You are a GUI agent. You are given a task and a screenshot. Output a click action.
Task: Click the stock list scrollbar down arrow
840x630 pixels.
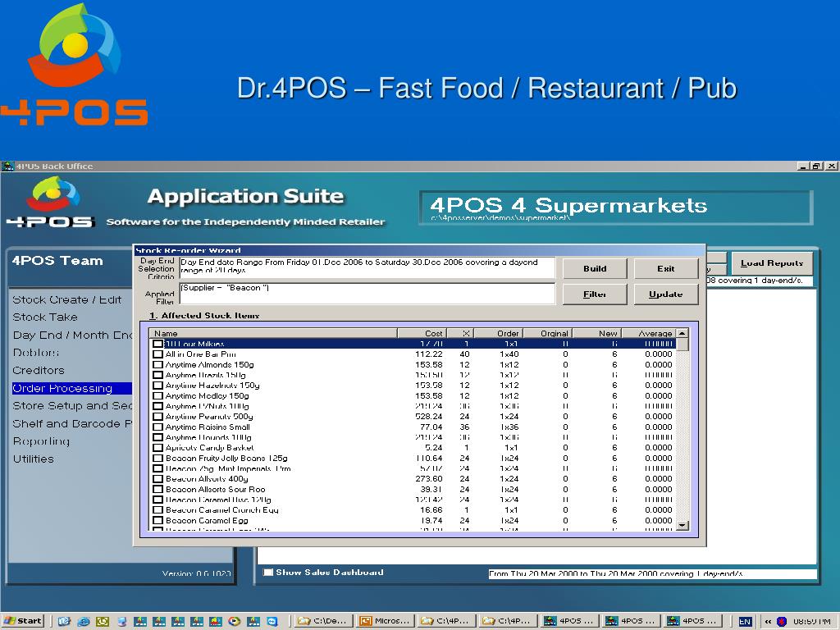[682, 526]
